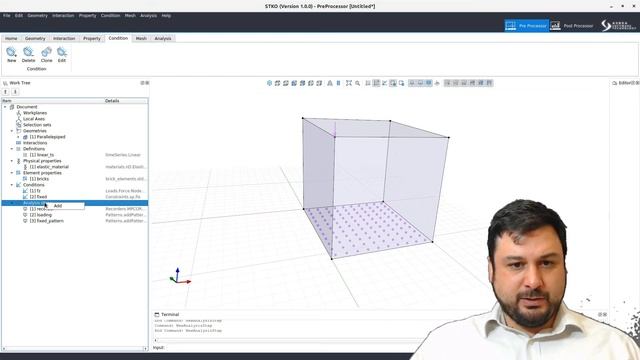The height and width of the screenshot is (360, 640).
Task: Click the Interactions icon in Work Tree
Action: point(19,143)
